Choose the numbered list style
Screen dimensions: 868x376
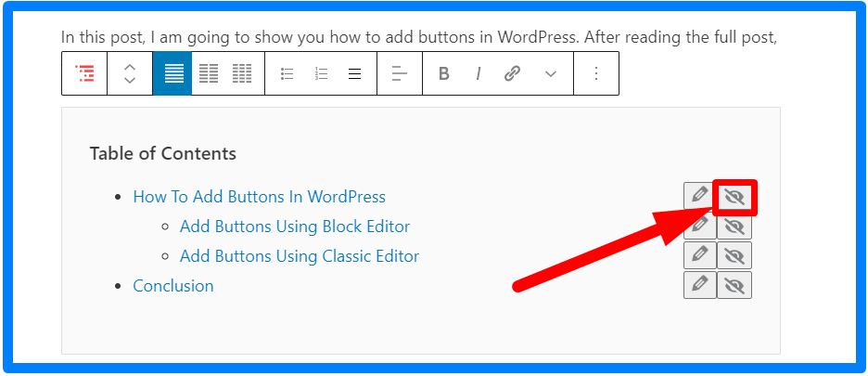coord(321,73)
